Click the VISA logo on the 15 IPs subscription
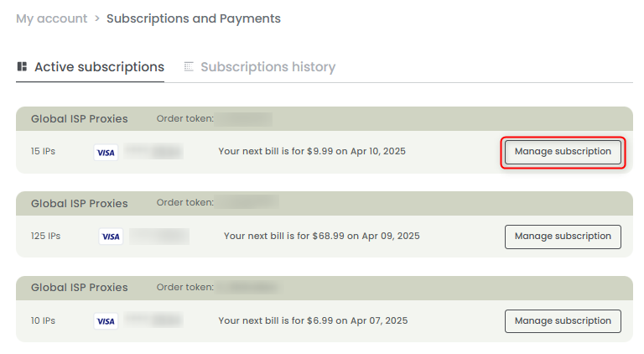644x354 pixels. pos(106,153)
